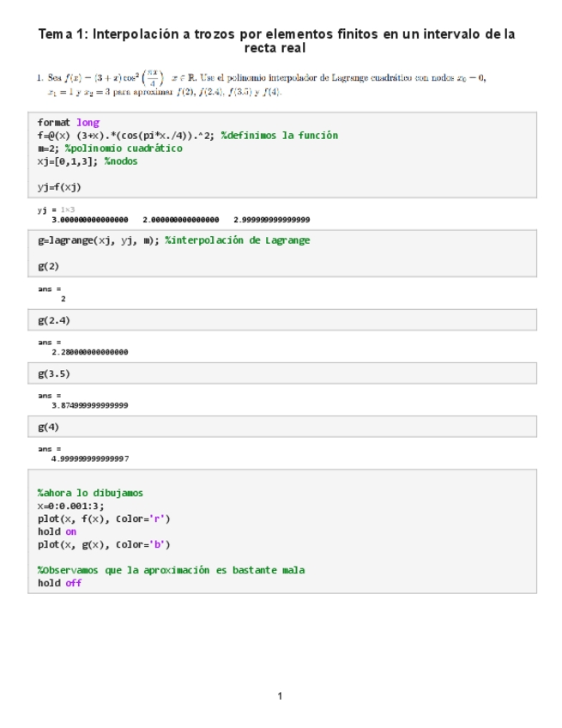
Task: Click the 'yj=f(xj)' code line
Action: tap(59, 186)
